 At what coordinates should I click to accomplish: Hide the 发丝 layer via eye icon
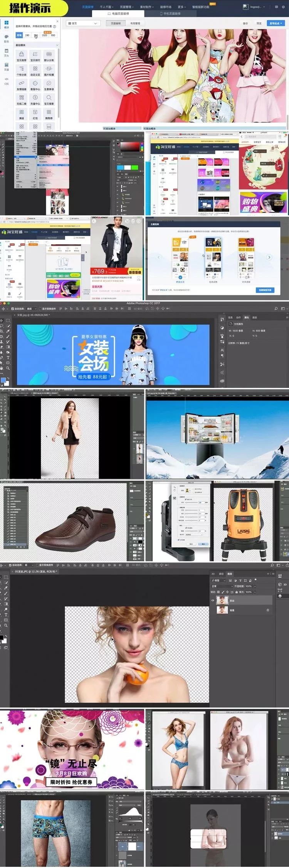coord(213,600)
